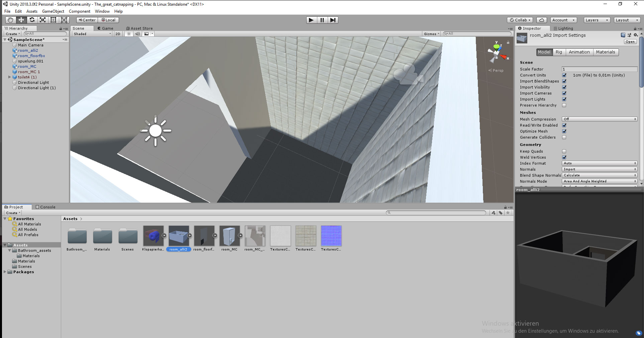The height and width of the screenshot is (338, 644).
Task: Lock the scene gizmo rotation
Action: point(508,42)
